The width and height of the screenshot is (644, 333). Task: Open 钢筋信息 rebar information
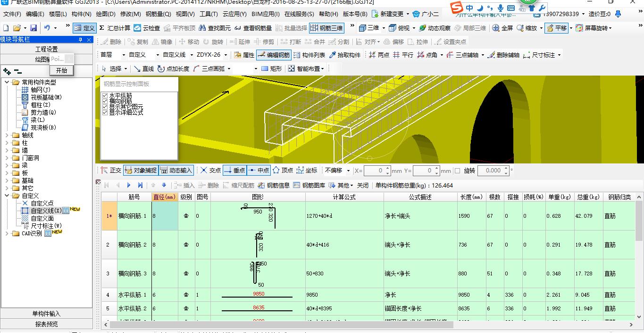274,185
